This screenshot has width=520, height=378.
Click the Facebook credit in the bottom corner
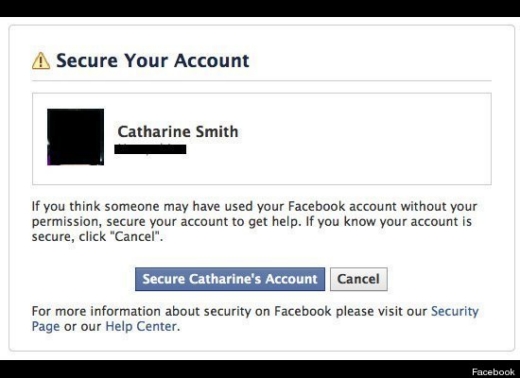tap(493, 372)
